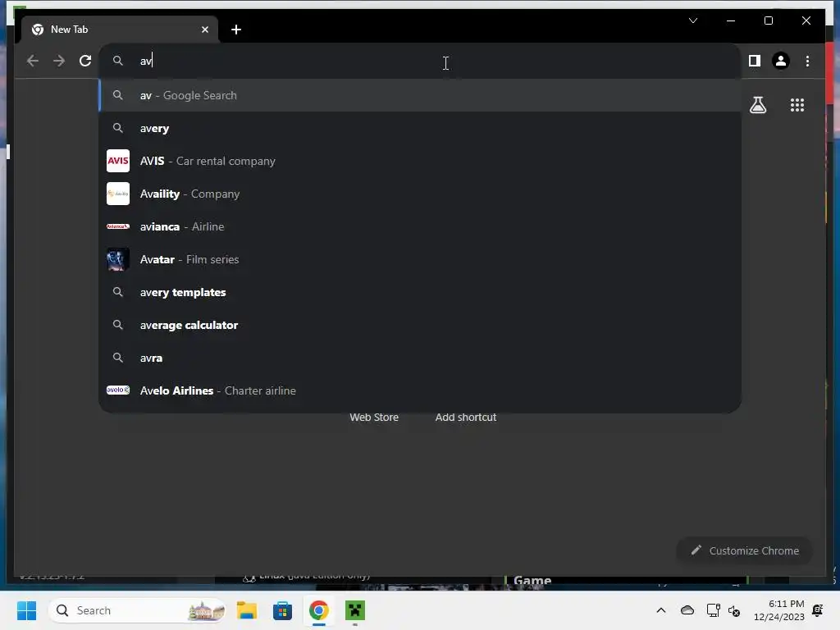The image size is (840, 630).
Task: Open the Web Store shortcut
Action: tap(374, 418)
